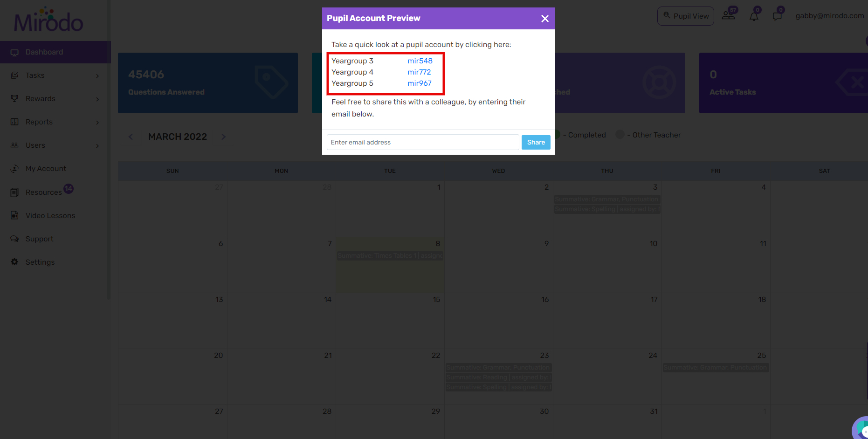Open the notifications bell icon
Image resolution: width=868 pixels, height=439 pixels.
754,15
